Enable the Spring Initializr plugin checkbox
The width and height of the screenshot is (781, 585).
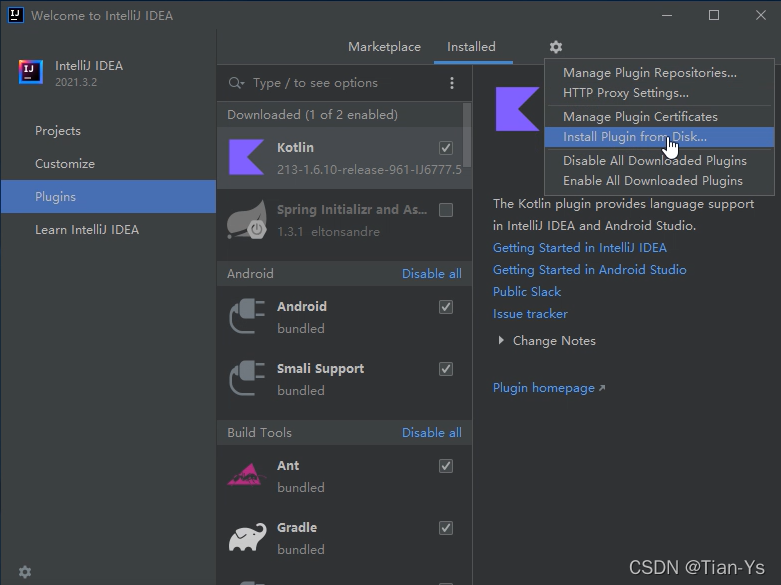446,210
